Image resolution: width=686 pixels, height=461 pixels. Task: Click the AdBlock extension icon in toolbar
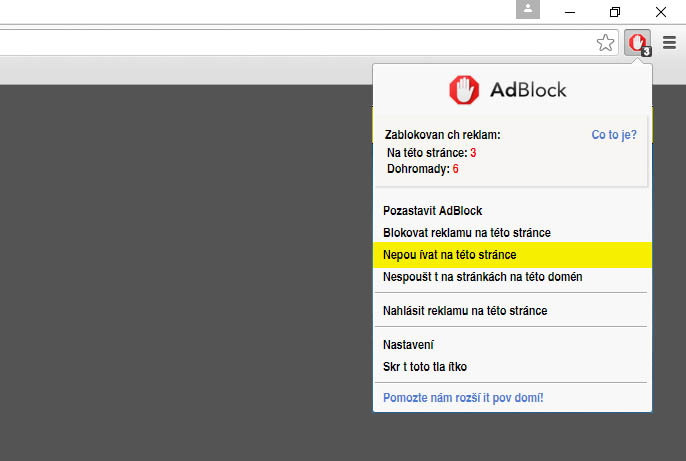click(x=637, y=43)
